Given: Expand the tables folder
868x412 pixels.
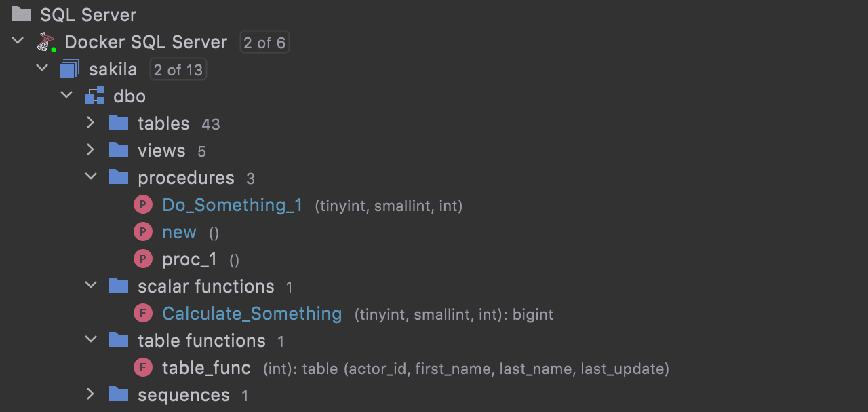Looking at the screenshot, I should (x=91, y=123).
